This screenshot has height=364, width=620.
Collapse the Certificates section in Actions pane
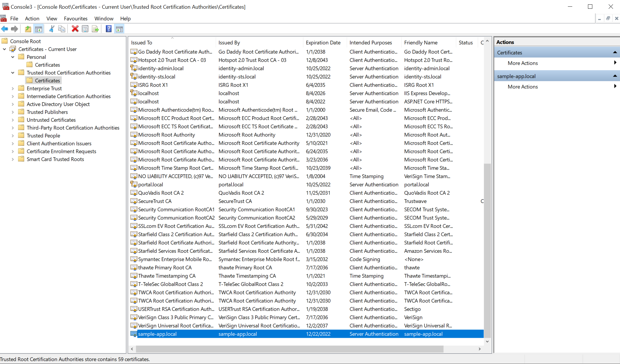click(x=615, y=52)
